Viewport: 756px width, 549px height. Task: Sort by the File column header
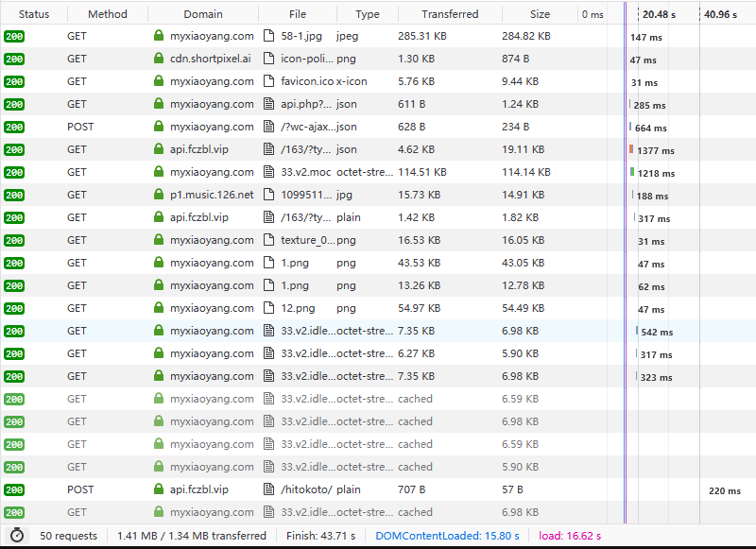[x=298, y=14]
